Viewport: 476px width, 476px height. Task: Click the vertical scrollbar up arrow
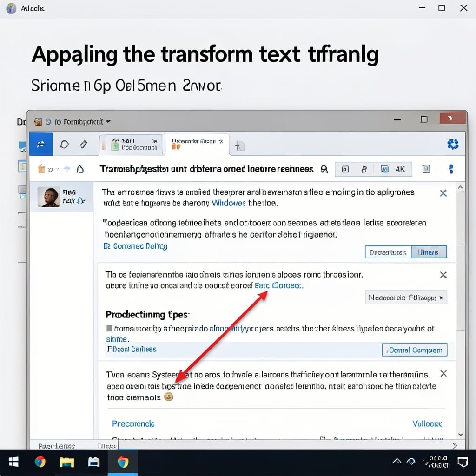tap(460, 188)
